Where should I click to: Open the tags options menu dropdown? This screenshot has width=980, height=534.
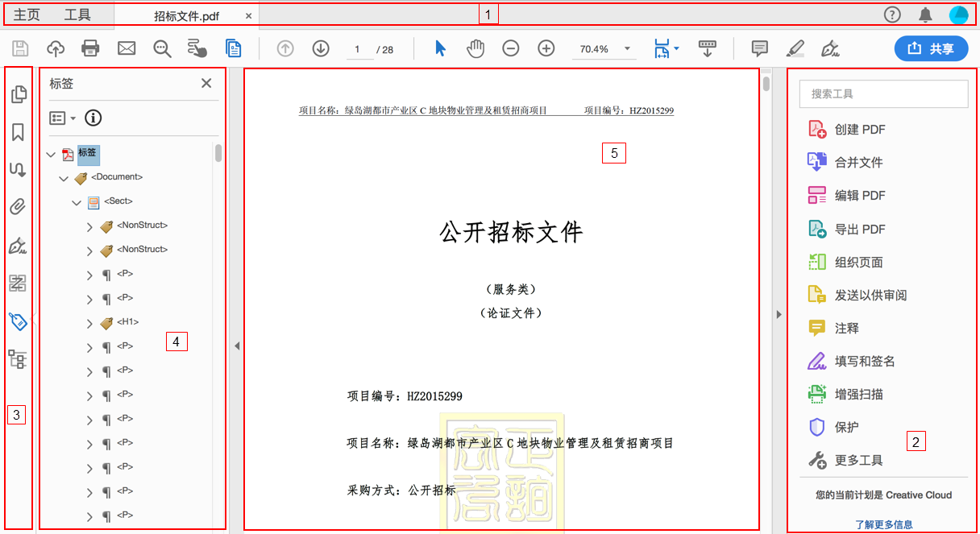[x=62, y=118]
